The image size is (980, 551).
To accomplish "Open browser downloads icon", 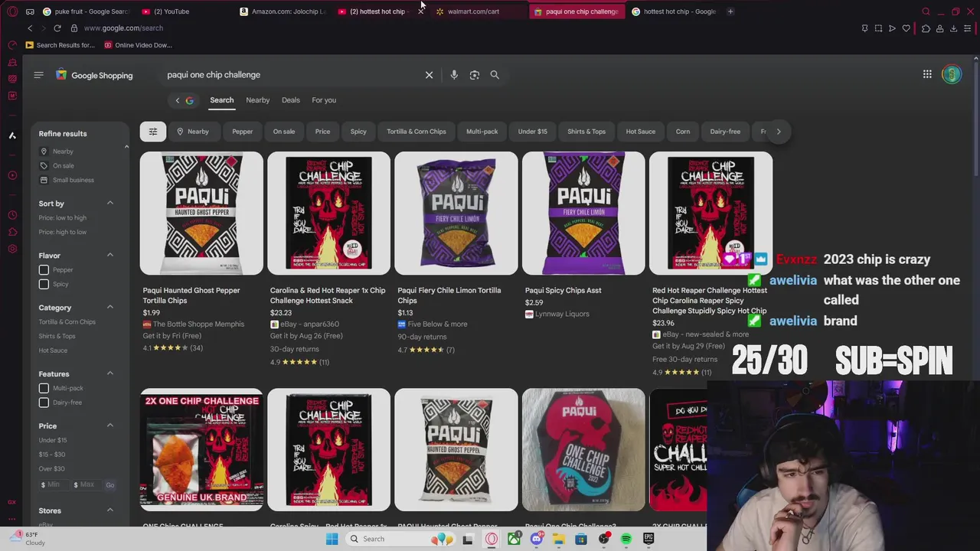I will [x=953, y=28].
